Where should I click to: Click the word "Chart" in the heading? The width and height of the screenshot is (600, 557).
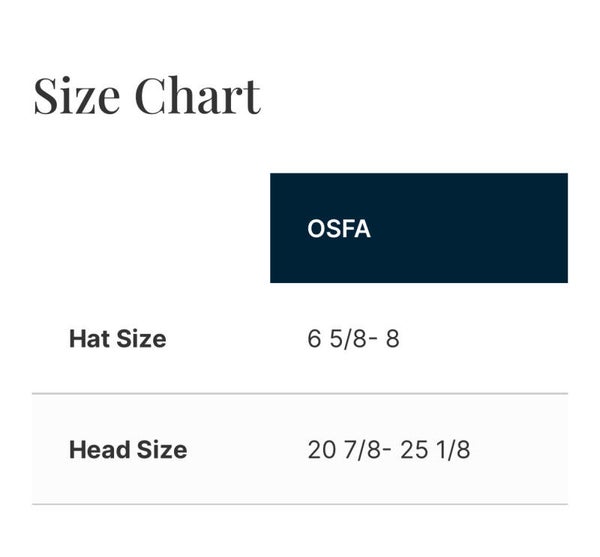[197, 96]
